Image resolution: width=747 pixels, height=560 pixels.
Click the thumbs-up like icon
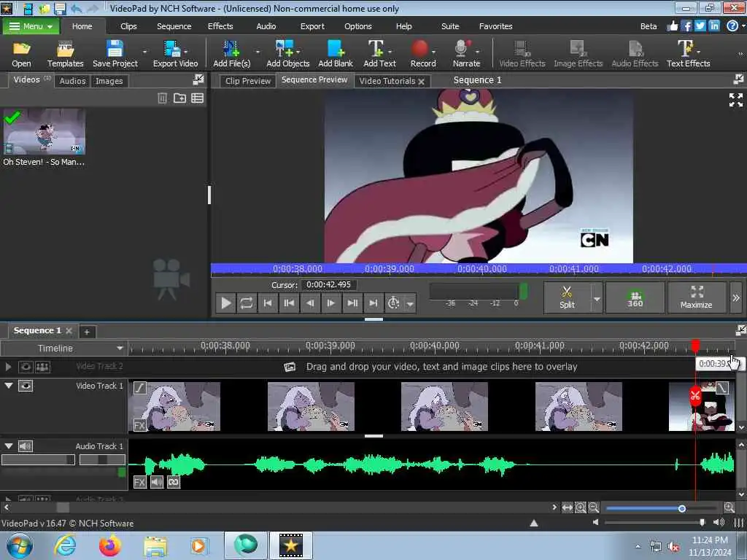click(672, 26)
